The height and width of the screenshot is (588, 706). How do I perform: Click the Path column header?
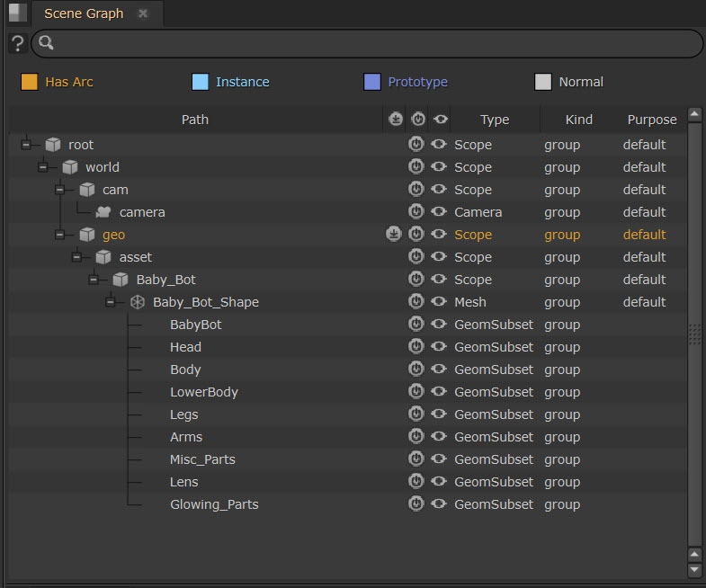[195, 120]
